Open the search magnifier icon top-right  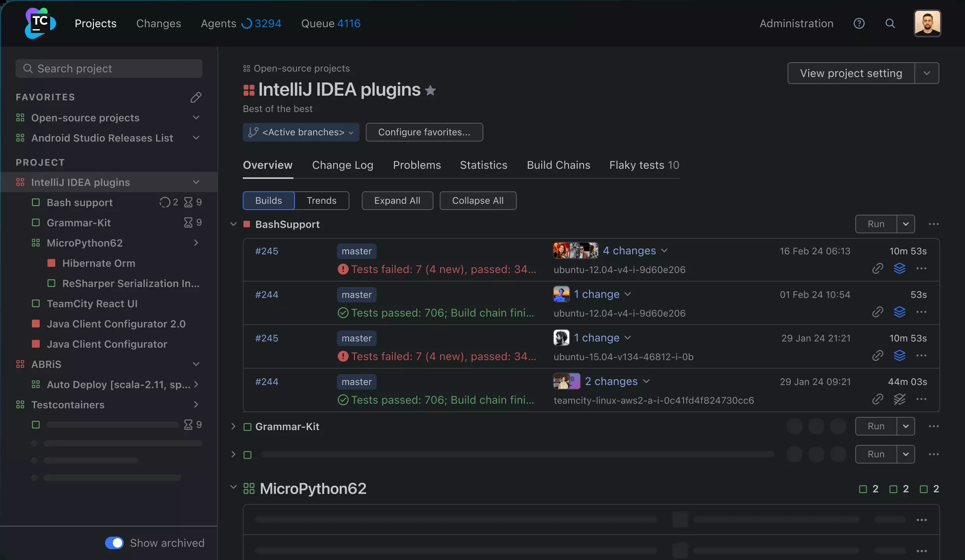click(890, 23)
